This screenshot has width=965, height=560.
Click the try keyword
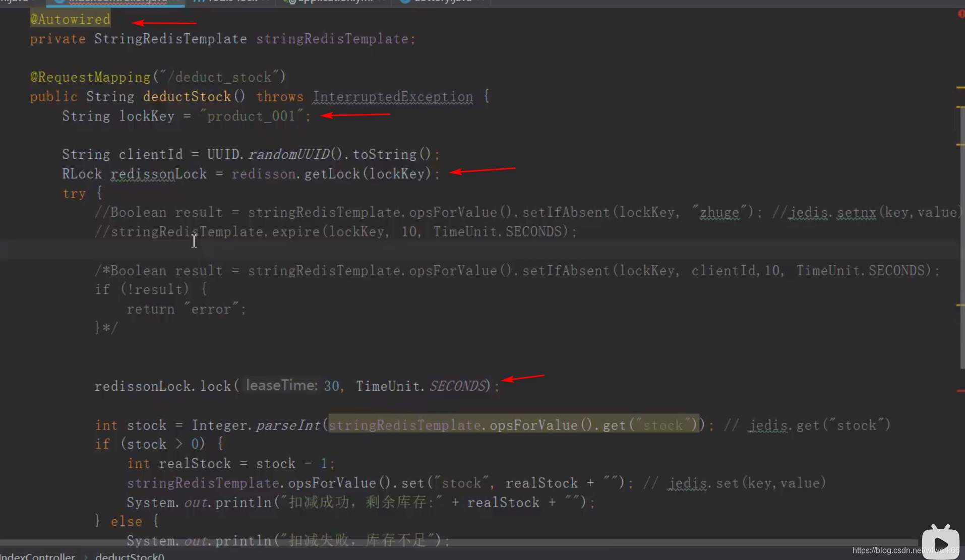[74, 193]
